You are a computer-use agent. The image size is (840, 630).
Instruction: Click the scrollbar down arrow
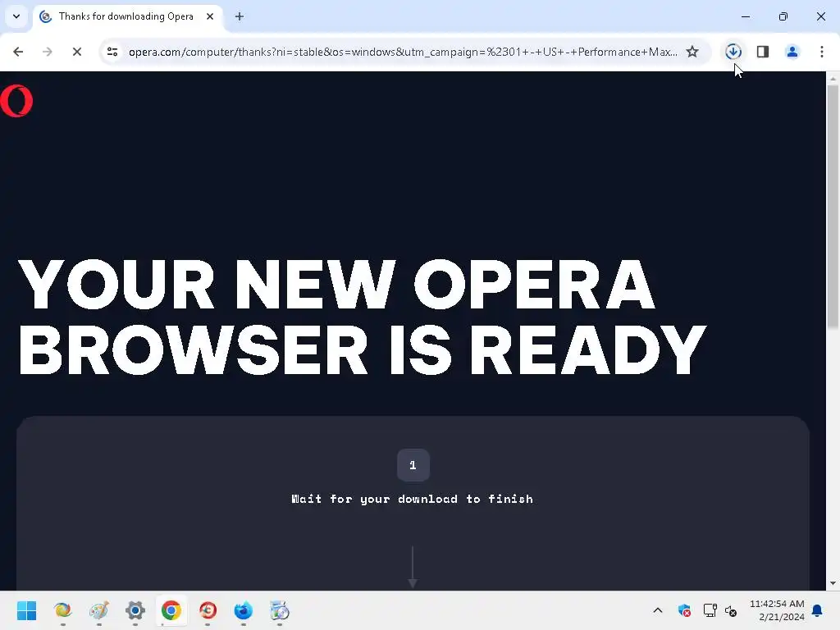833,583
